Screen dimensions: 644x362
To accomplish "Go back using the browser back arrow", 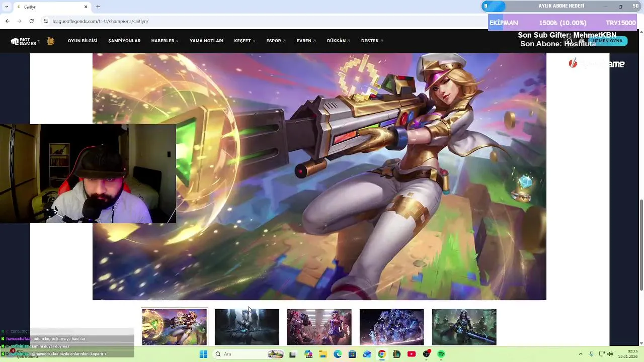I will pos(7,21).
